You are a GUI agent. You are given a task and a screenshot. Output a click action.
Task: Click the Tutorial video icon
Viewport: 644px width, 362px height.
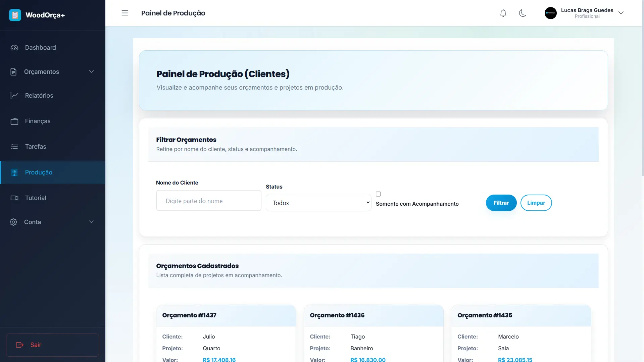pos(14,198)
